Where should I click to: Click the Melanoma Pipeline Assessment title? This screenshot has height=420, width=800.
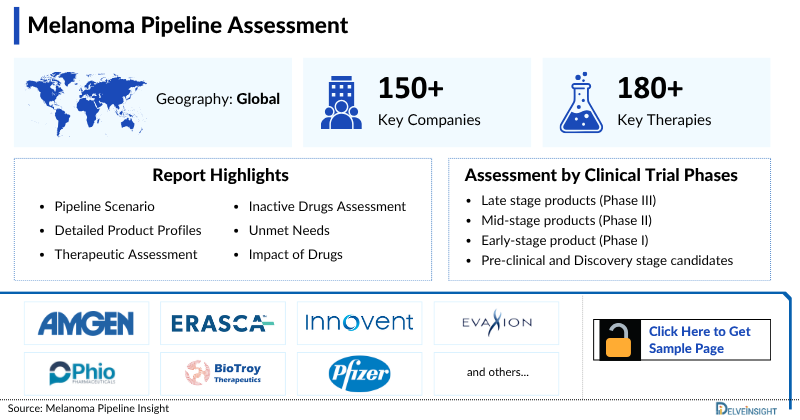188,26
